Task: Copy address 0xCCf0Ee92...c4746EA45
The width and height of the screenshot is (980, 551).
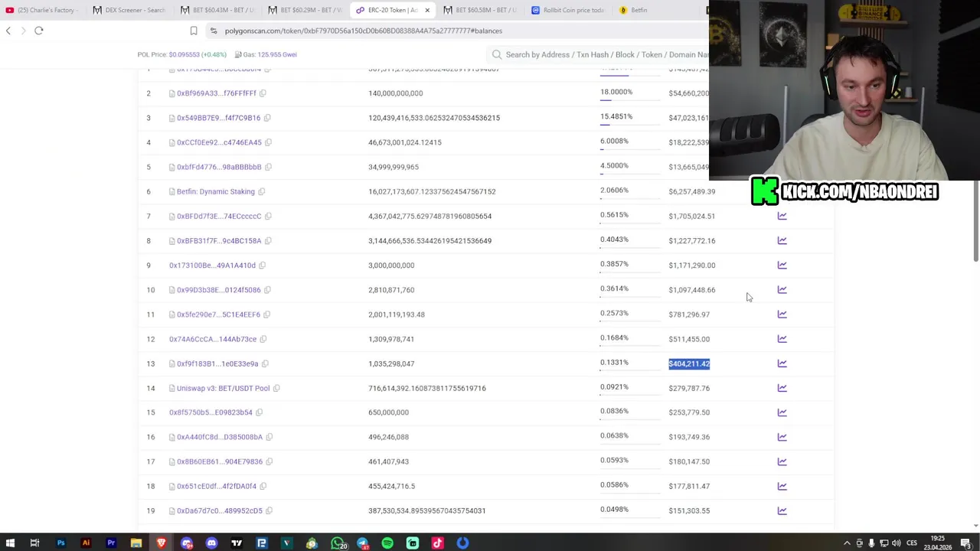Action: (x=268, y=142)
